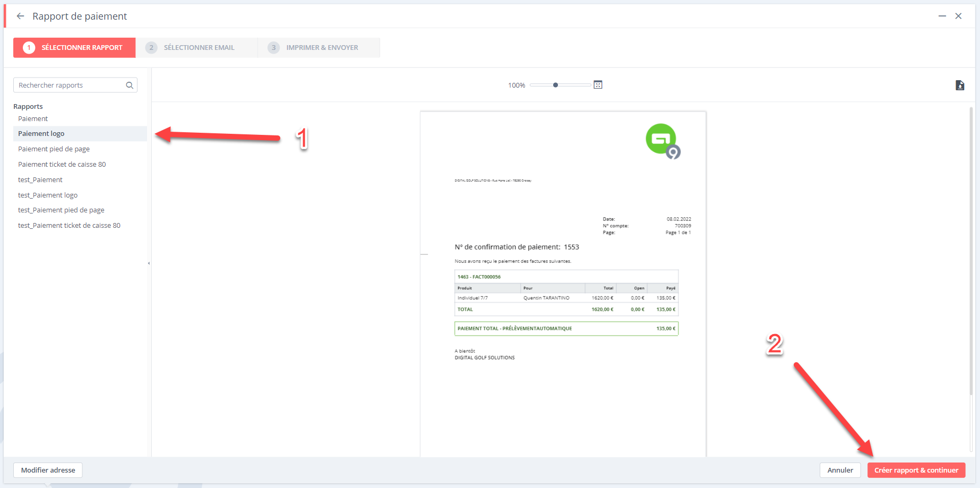Viewport: 980px width, 488px height.
Task: Click 'DIGITAL GOLF SOLUTIONS' signature text
Action: [x=485, y=357]
